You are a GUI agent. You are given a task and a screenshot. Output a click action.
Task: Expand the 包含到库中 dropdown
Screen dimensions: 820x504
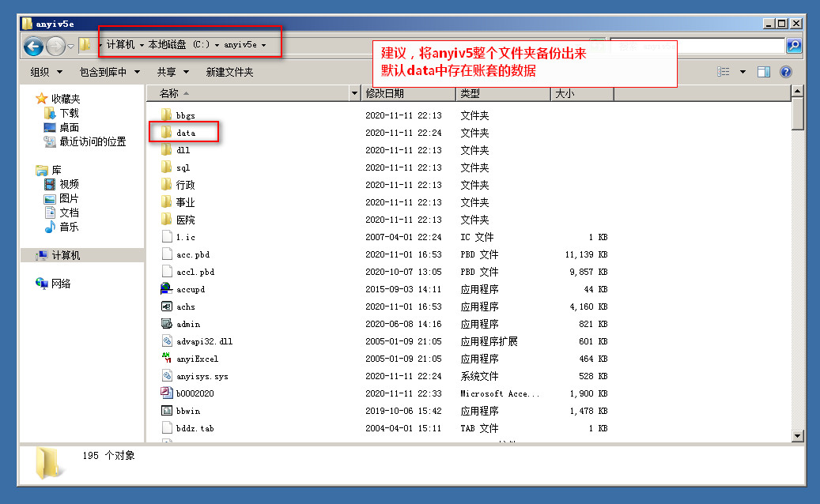(x=109, y=72)
